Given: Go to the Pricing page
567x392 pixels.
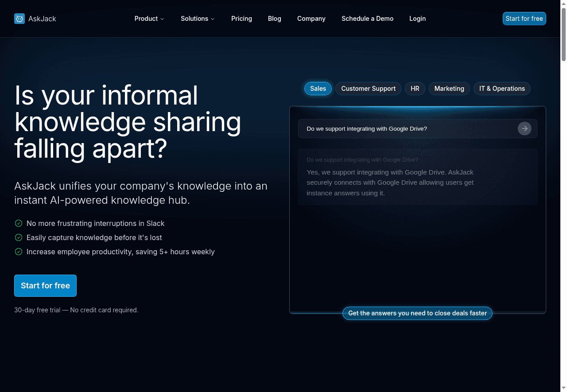Looking at the screenshot, I should click(241, 19).
